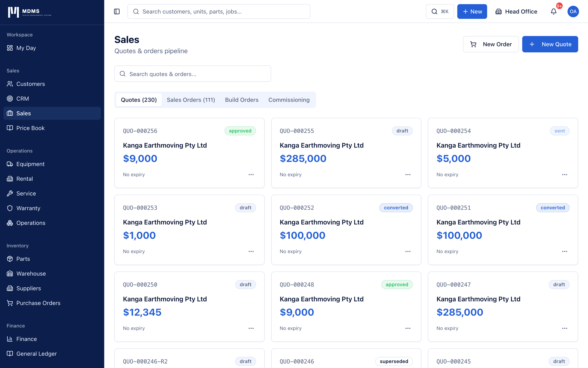This screenshot has height=368, width=588.
Task: Open Parts inventory
Action: 52,259
